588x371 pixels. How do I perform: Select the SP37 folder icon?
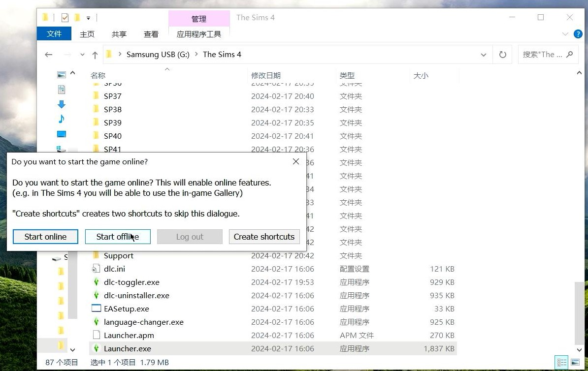96,96
